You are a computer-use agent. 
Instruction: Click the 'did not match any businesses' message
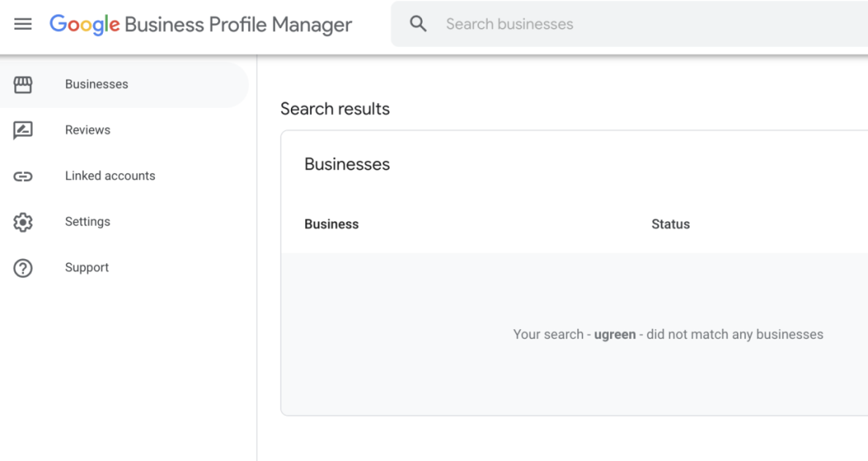(735, 334)
